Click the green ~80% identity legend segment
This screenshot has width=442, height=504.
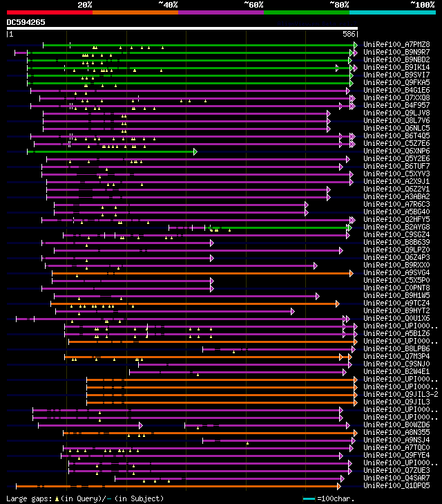coord(307,12)
